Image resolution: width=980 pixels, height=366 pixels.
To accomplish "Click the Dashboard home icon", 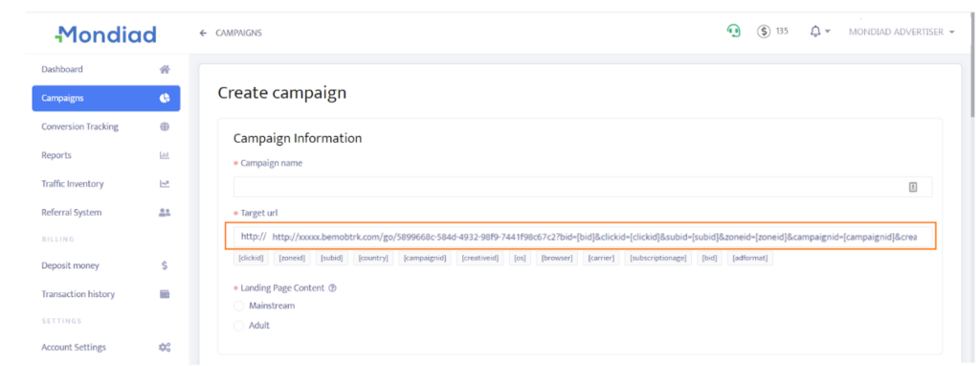I will tap(165, 69).
